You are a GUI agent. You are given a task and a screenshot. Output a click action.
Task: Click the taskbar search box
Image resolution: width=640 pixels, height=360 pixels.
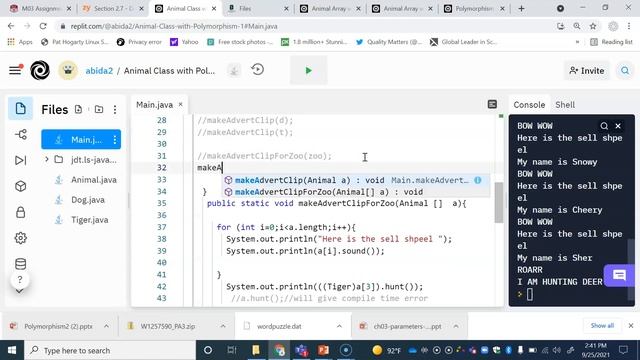(110, 350)
